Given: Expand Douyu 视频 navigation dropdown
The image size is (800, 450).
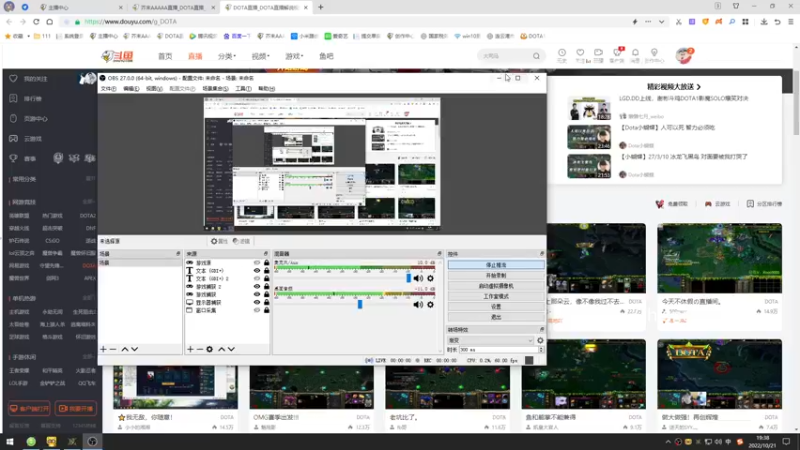Looking at the screenshot, I should tap(261, 56).
